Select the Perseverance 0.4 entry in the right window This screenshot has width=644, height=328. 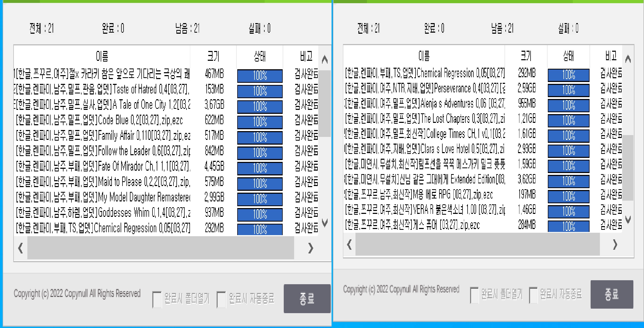pos(425,89)
